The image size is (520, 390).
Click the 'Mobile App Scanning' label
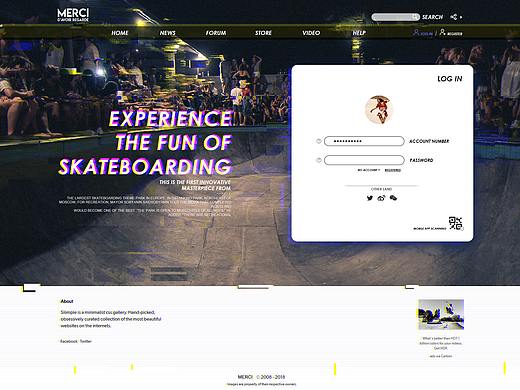click(430, 228)
